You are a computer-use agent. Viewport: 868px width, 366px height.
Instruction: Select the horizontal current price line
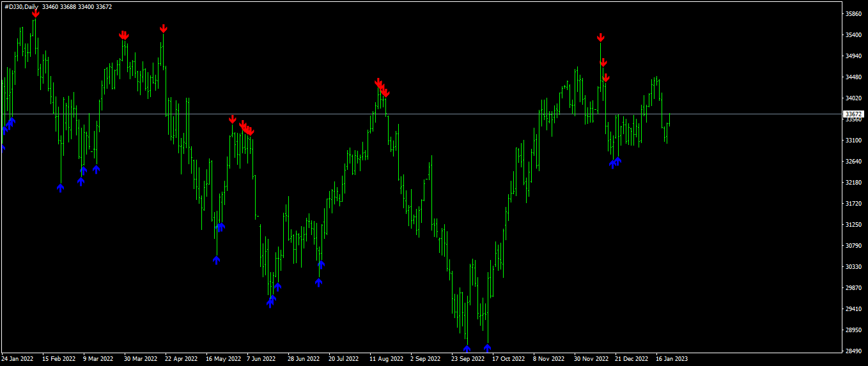pos(422,114)
